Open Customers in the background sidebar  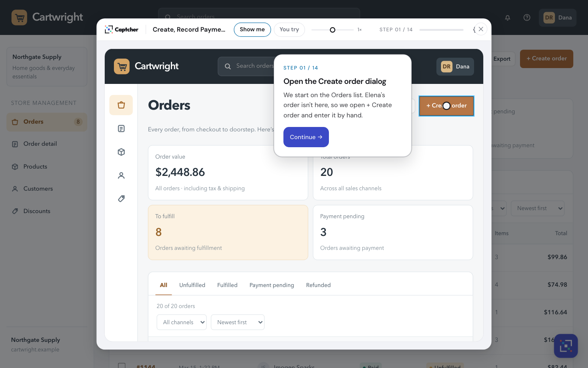tap(47, 189)
